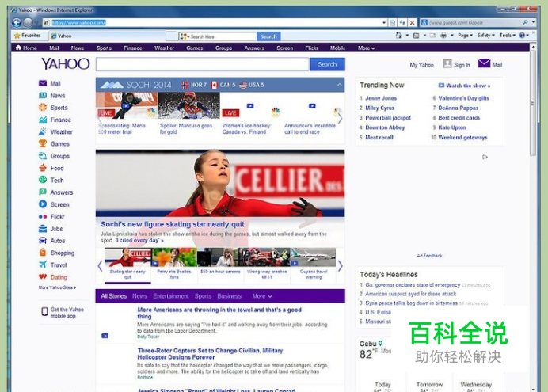The image size is (548, 392).
Task: Click the Mail envelope icon in left sidebar
Action: pos(43,83)
